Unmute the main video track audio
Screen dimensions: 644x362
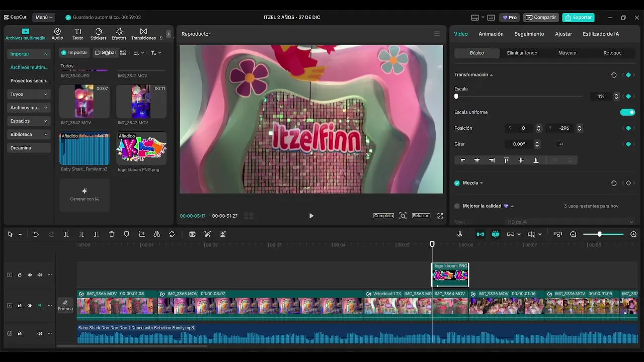[x=40, y=305]
